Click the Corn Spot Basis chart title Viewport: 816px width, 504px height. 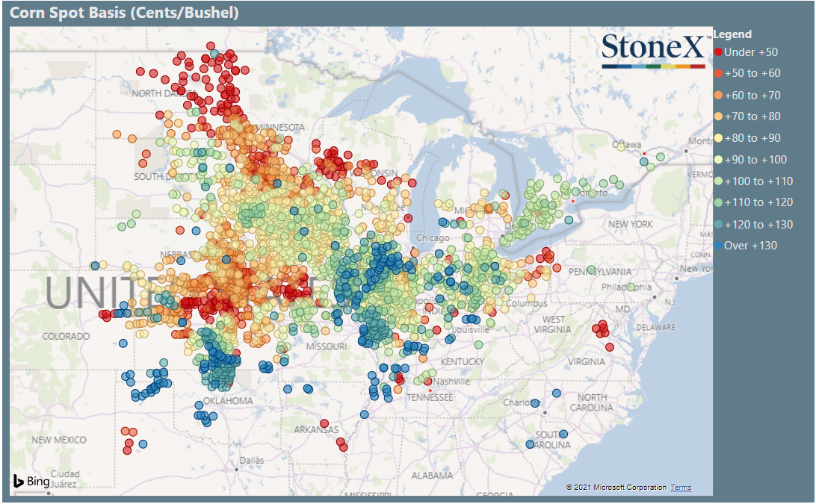(124, 13)
